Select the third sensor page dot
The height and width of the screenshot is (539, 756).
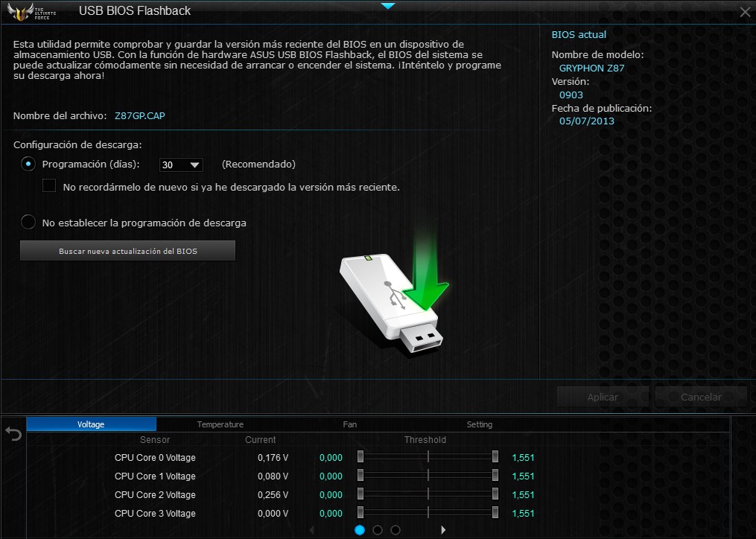point(396,530)
